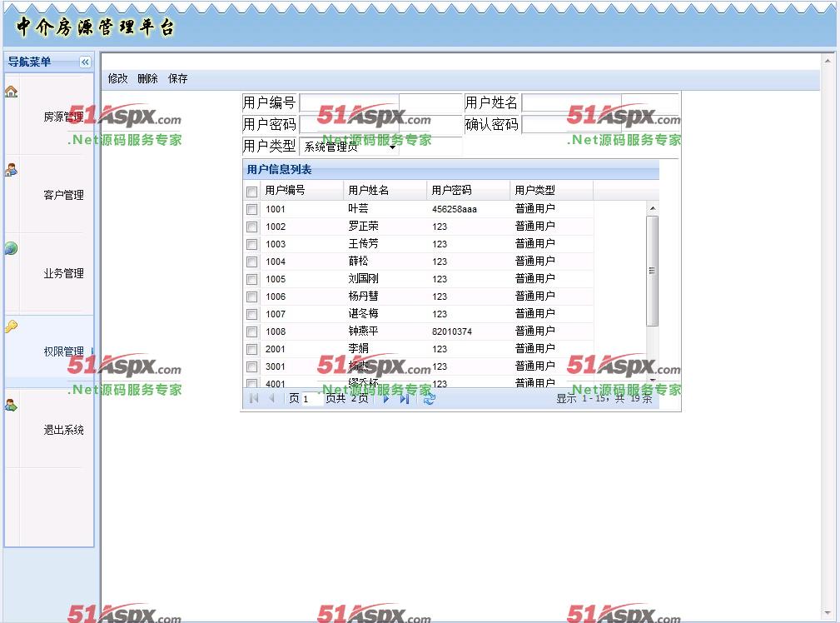Toggle the select-all header checkbox
Image resolution: width=840 pixels, height=623 pixels.
[x=252, y=192]
